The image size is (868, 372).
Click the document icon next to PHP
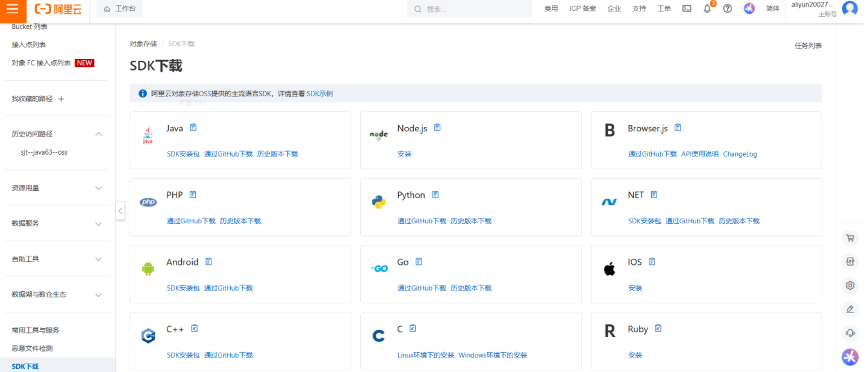coord(193,194)
